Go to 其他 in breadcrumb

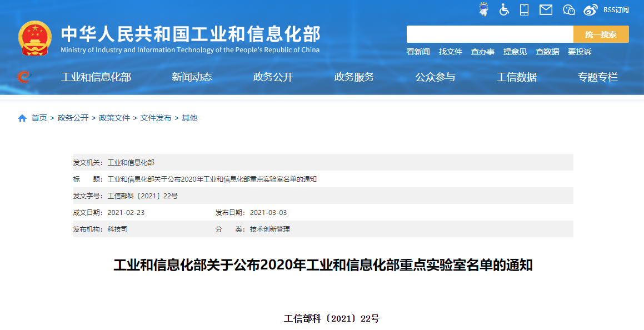[189, 118]
